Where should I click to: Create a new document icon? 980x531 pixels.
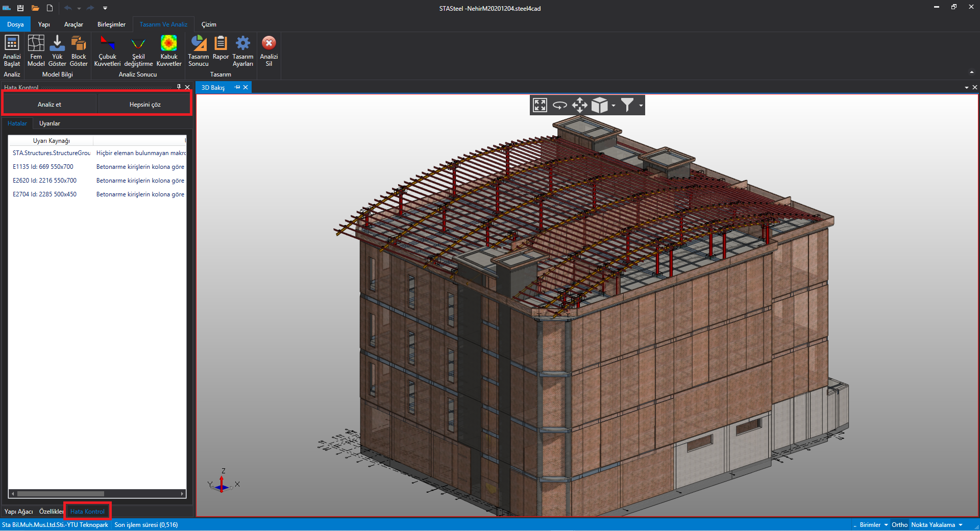pos(50,8)
